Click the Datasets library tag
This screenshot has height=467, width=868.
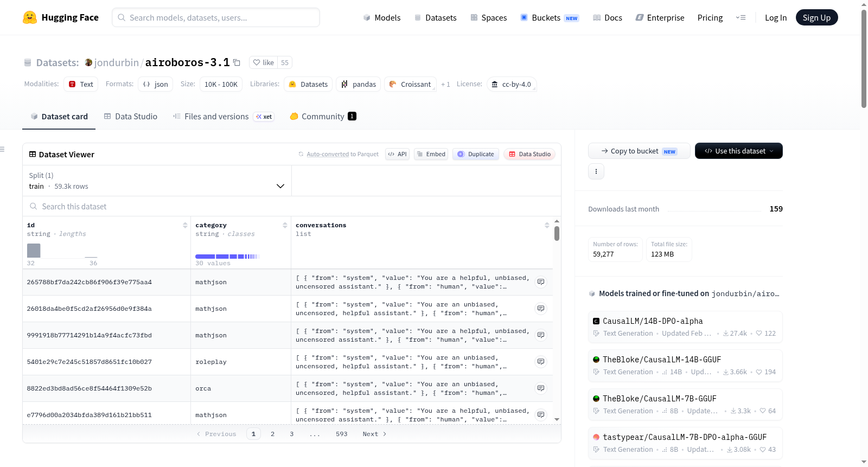click(308, 84)
